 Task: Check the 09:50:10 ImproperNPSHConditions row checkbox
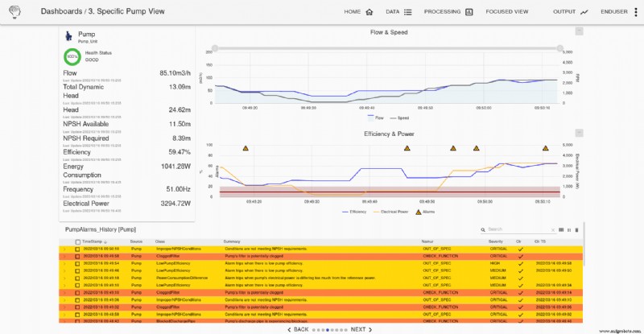(77, 249)
